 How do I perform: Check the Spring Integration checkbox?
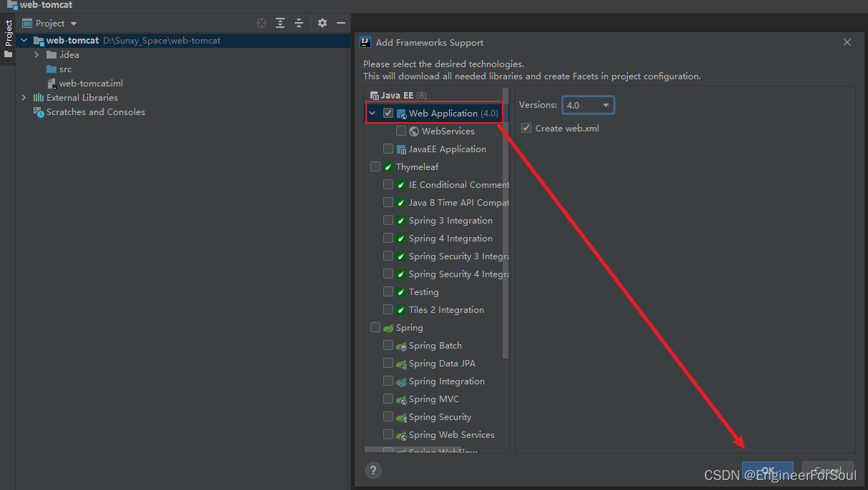388,381
